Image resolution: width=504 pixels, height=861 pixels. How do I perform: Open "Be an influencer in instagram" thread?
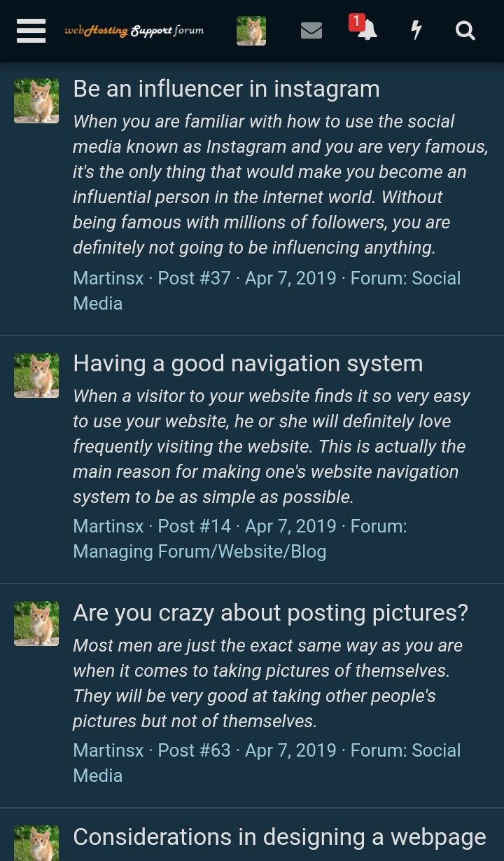pyautogui.click(x=226, y=89)
